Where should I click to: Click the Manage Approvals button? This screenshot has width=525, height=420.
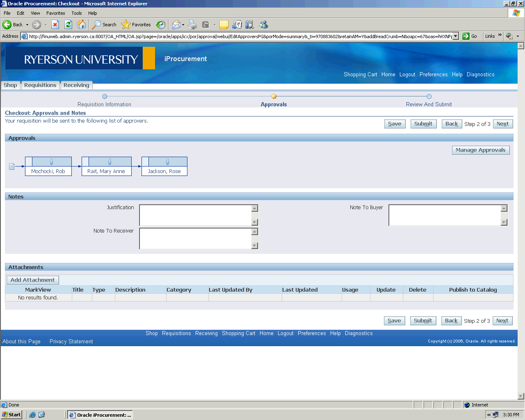480,150
